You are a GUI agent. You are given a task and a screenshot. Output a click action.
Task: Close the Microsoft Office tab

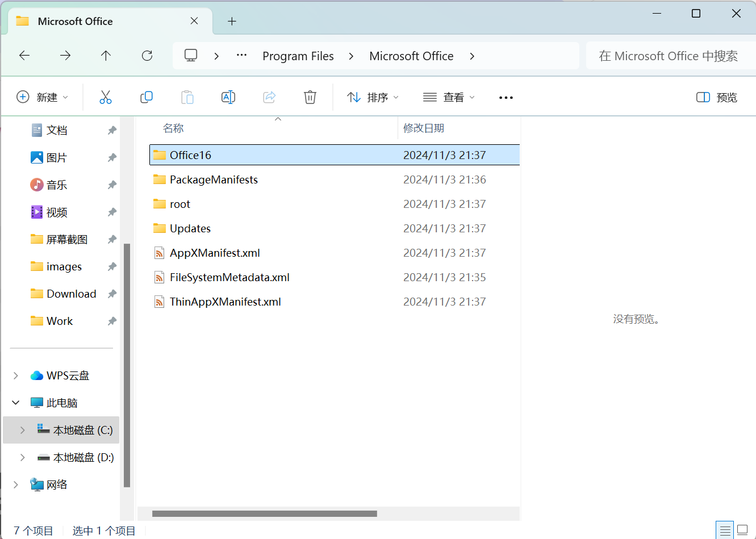[x=194, y=21]
